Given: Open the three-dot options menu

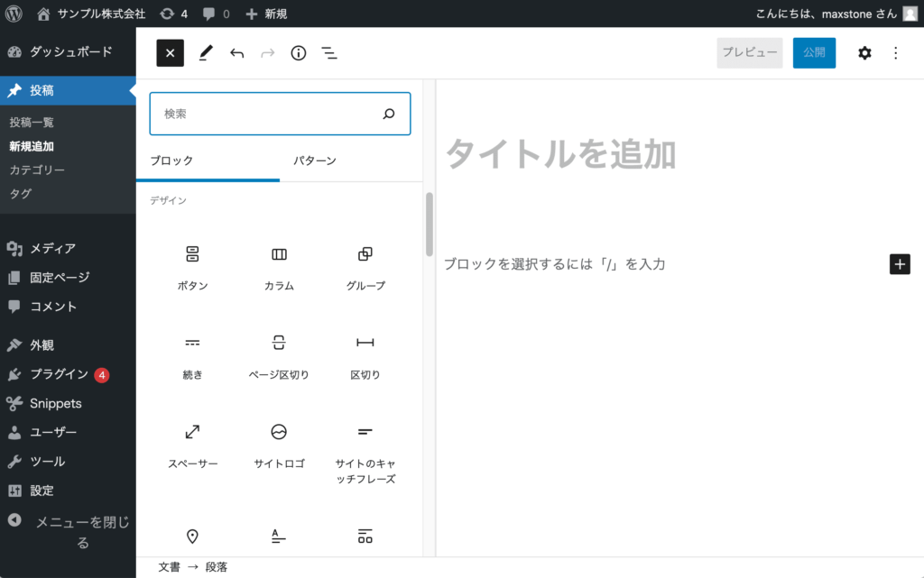Looking at the screenshot, I should click(895, 52).
